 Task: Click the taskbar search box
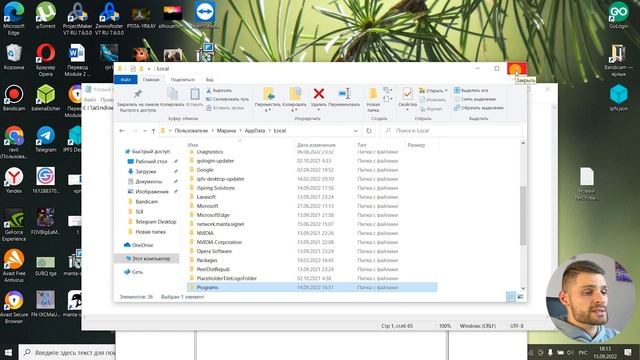coord(67,352)
